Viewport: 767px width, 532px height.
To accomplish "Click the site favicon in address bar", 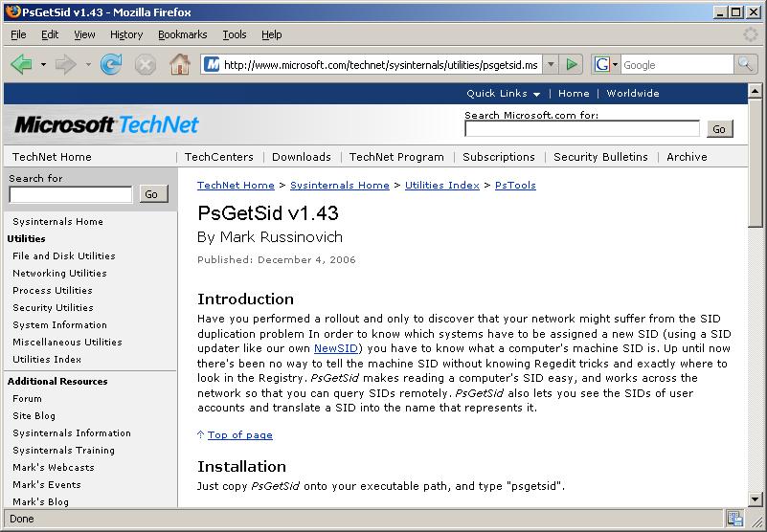I will pos(212,64).
